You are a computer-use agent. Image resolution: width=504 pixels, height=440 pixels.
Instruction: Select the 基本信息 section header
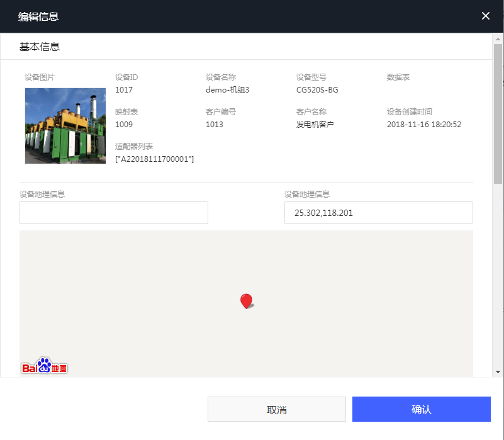[x=40, y=47]
